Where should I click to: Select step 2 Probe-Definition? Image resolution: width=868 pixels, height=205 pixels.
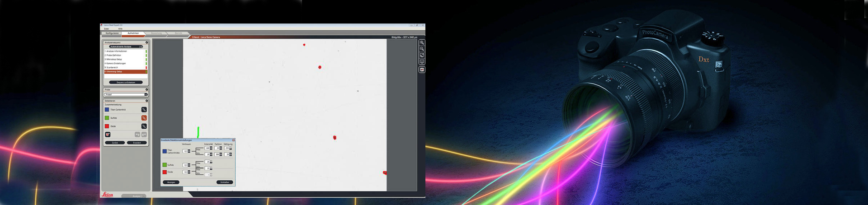(x=125, y=55)
